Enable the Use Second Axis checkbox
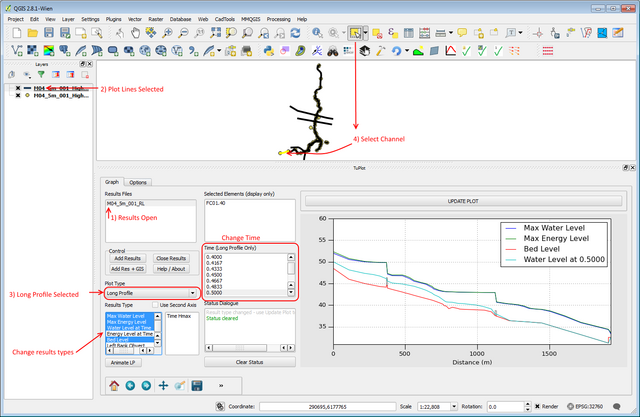640x417 pixels. pos(155,304)
